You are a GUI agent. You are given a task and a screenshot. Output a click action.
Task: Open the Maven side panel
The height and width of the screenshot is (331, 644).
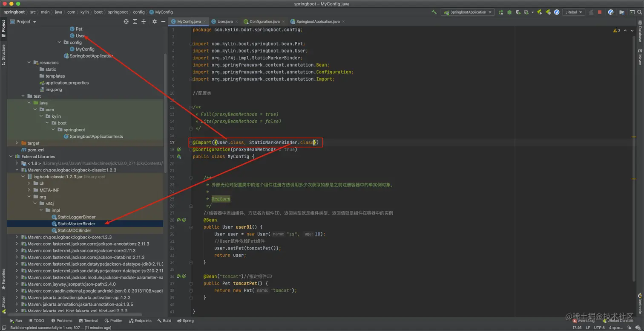640,57
